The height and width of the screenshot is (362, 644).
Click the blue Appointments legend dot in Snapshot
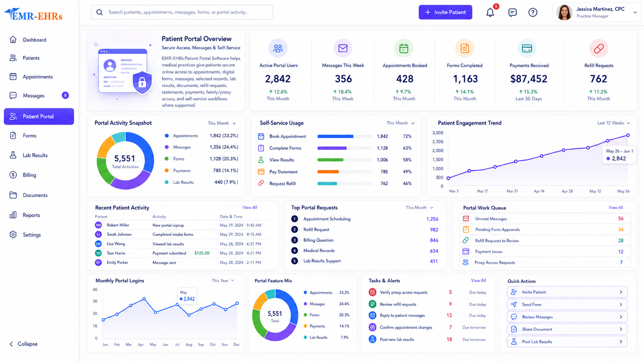point(167,136)
